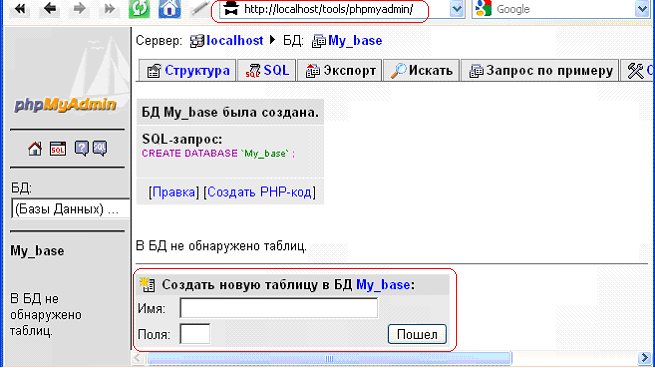Click the rewind double-arrow browser button
The width and height of the screenshot is (655, 368).
tap(19, 9)
